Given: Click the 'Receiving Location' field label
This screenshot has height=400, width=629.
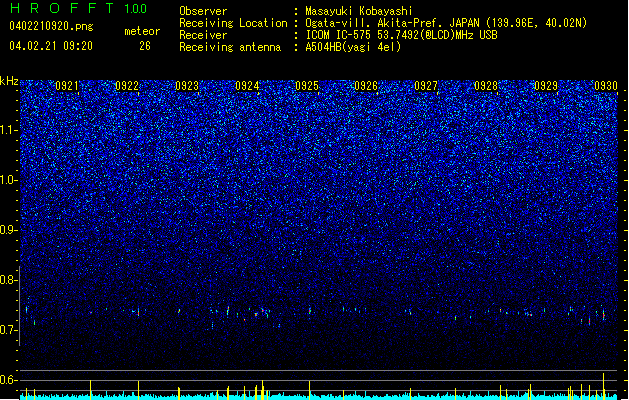Looking at the screenshot, I should coord(233,23).
